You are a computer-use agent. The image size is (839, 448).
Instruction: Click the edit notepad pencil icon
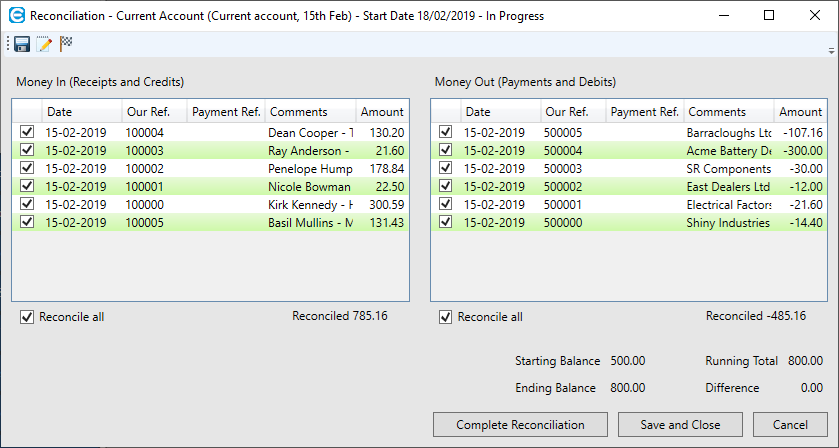pos(44,44)
